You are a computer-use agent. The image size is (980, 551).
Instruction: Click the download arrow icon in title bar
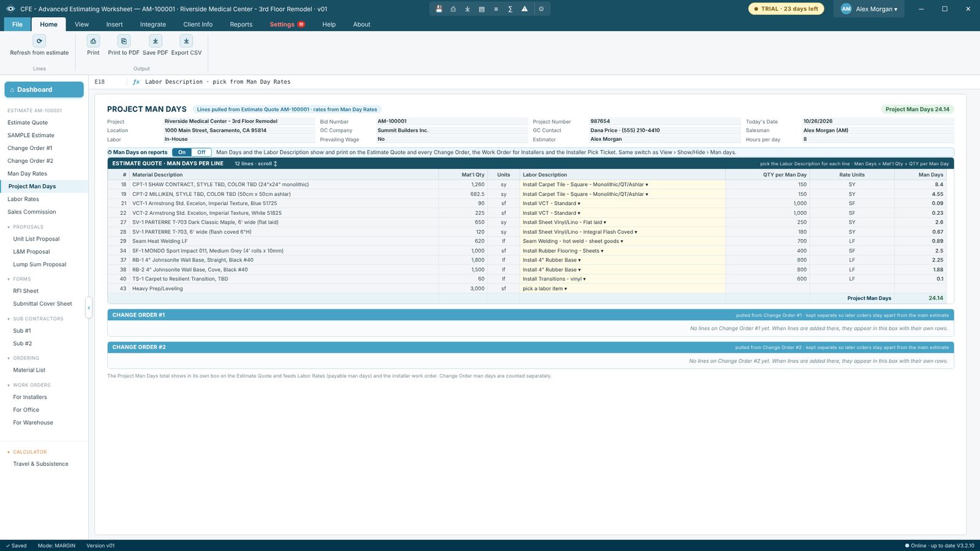tap(467, 9)
